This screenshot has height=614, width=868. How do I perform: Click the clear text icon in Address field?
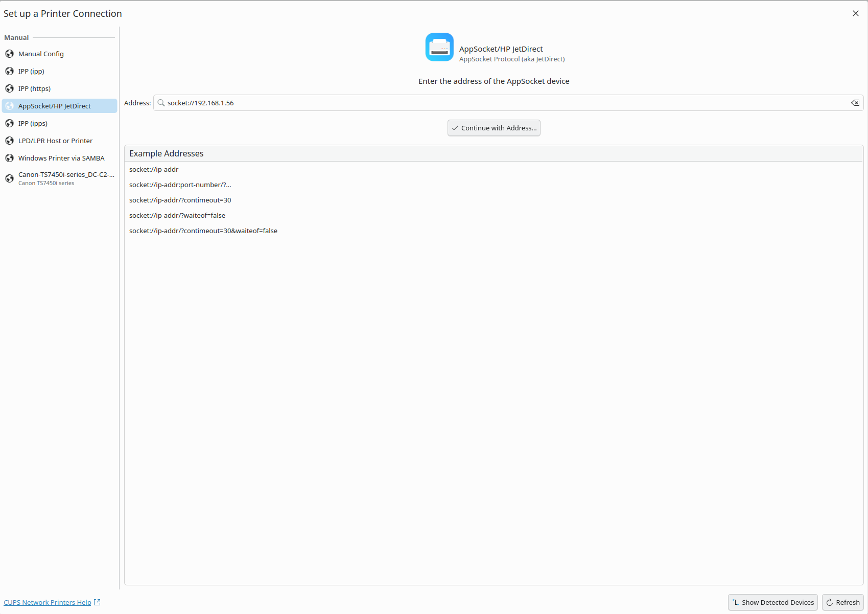pyautogui.click(x=855, y=103)
